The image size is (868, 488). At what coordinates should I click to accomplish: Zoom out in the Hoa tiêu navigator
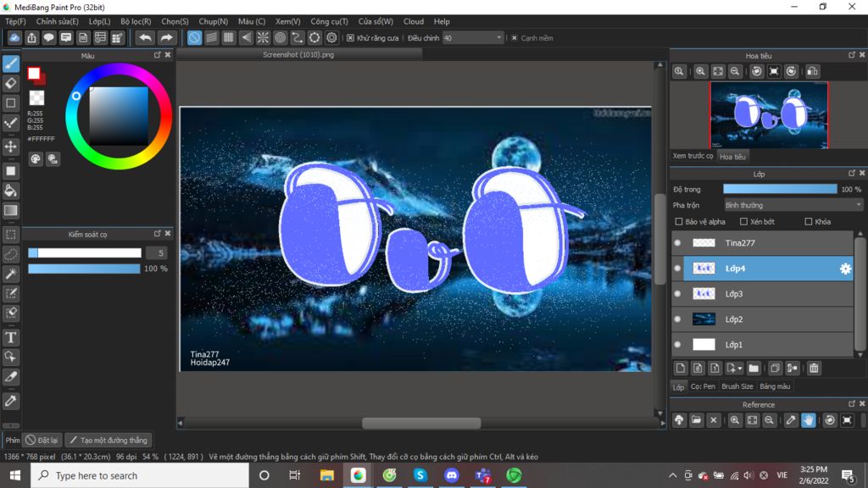735,71
